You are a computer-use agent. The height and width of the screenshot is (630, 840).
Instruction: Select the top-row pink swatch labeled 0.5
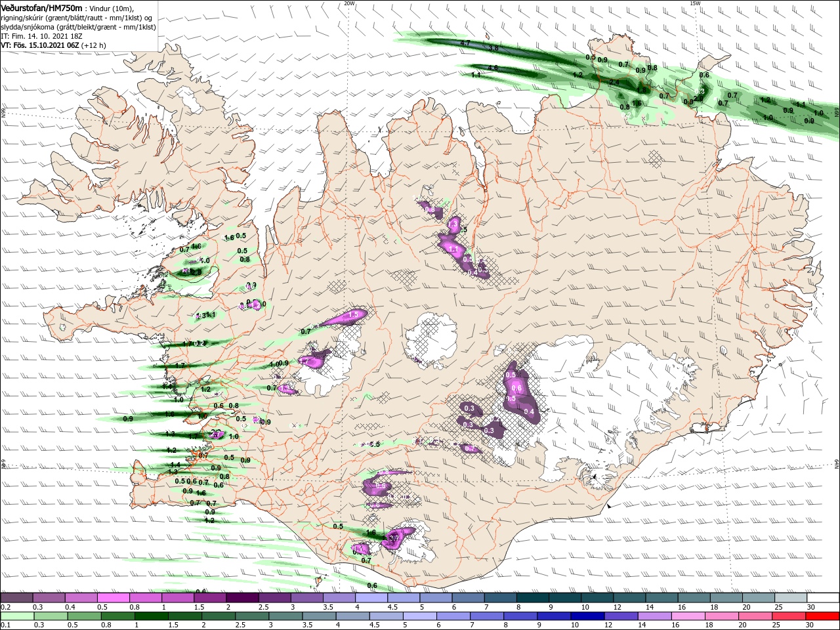113,597
